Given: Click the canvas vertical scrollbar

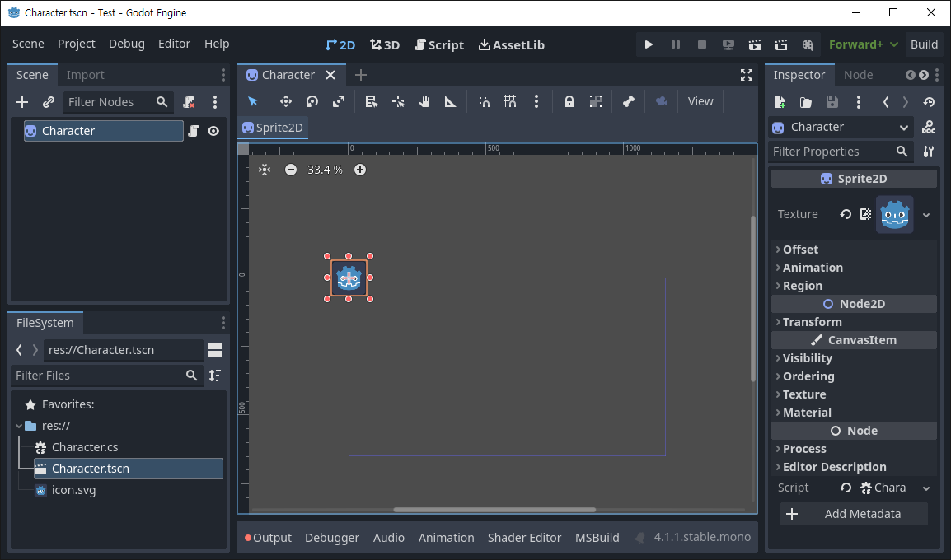Looking at the screenshot, I should click(x=753, y=299).
